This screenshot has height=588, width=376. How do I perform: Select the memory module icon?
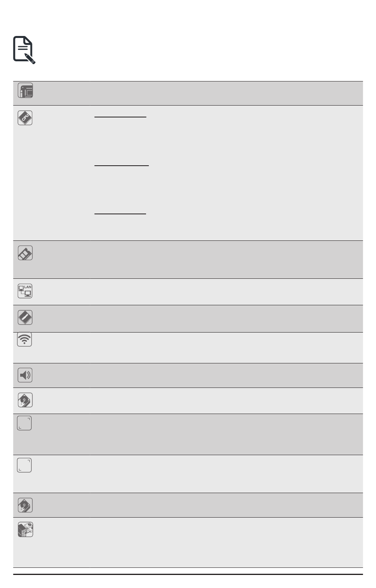[x=25, y=253]
